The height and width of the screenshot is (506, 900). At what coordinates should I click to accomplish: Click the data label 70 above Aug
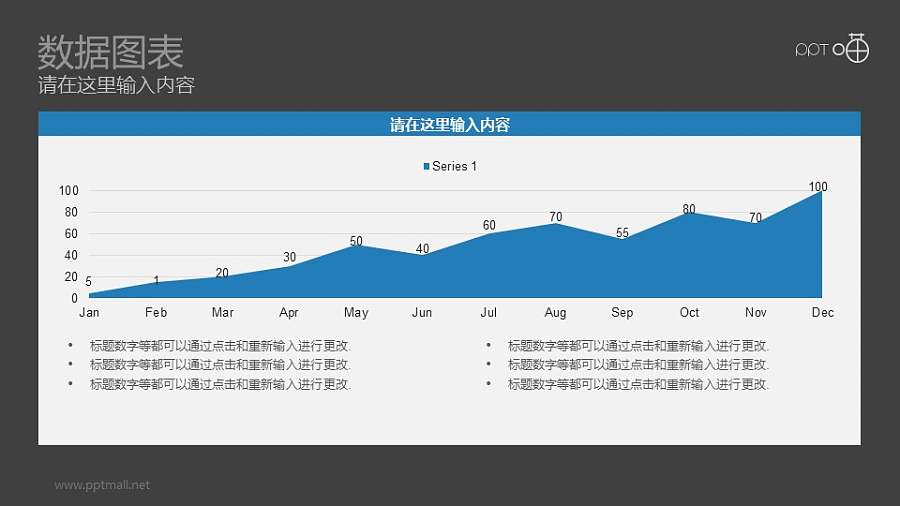(556, 217)
